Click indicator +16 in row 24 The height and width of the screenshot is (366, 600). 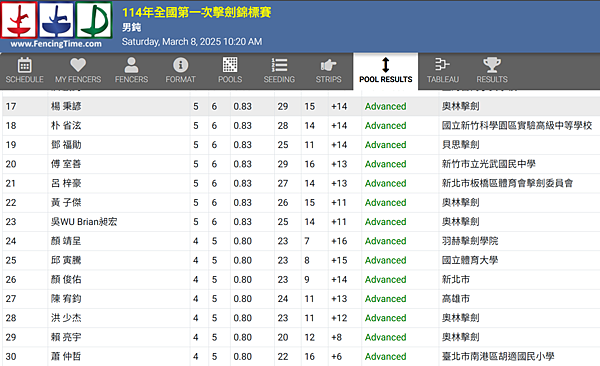(x=339, y=241)
